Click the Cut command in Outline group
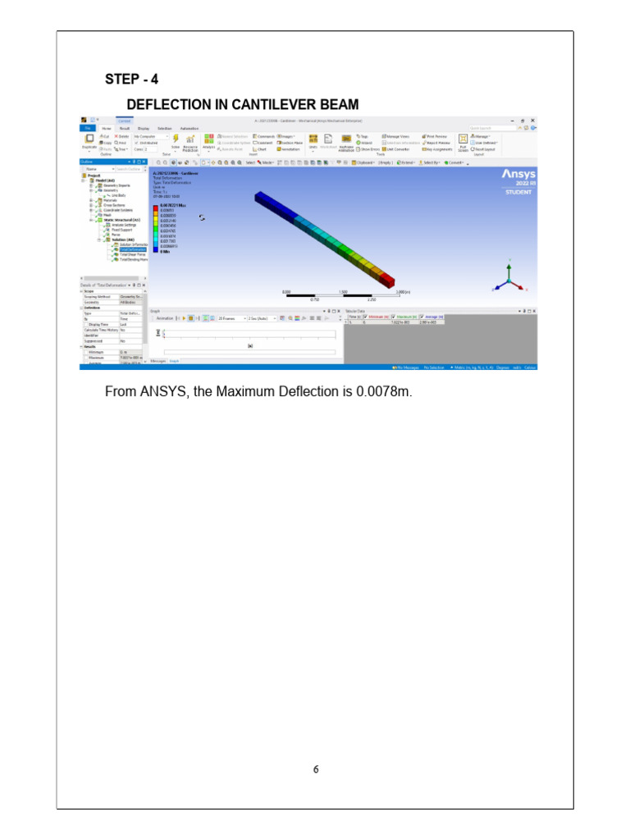The image size is (630, 840). [x=104, y=136]
